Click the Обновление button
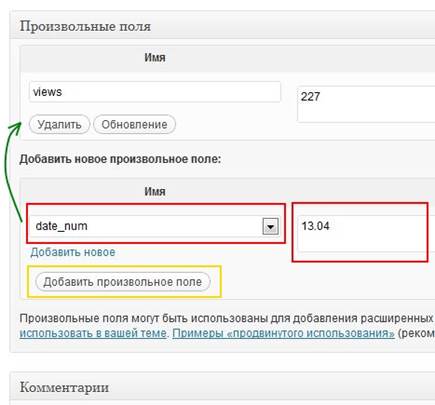The height and width of the screenshot is (405, 435). [134, 125]
